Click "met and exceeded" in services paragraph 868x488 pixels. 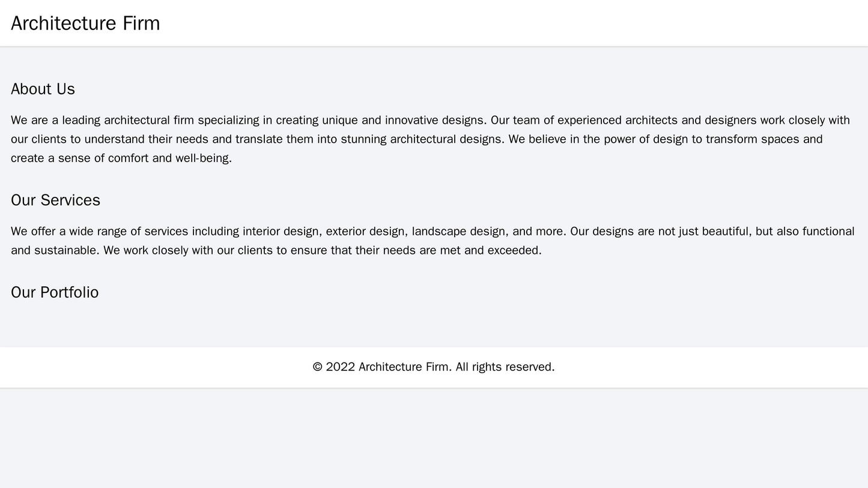point(490,250)
